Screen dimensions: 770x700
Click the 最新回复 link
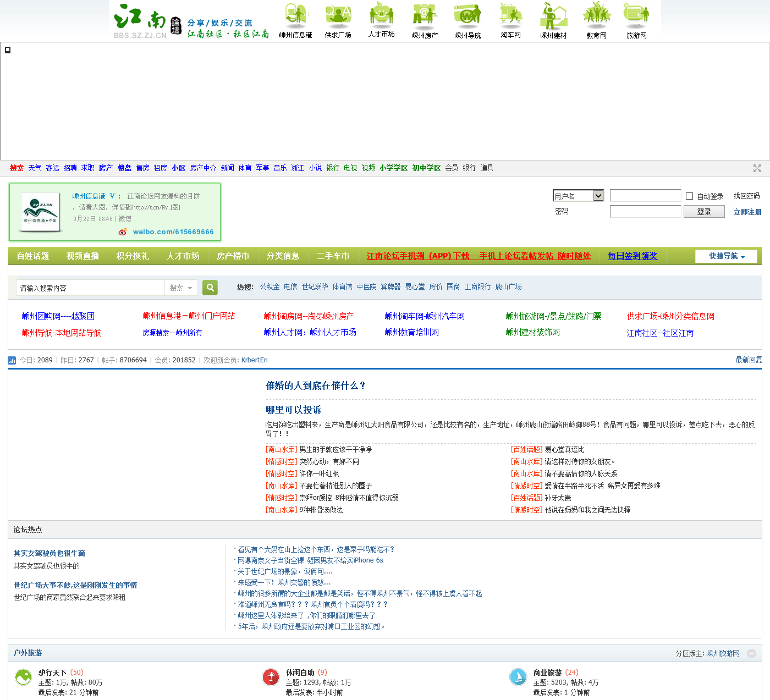749,360
